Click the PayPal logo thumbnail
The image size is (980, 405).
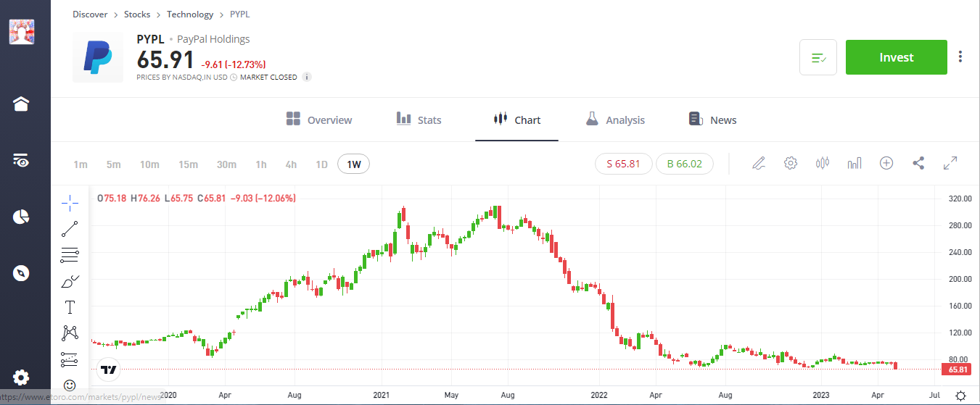pos(98,57)
